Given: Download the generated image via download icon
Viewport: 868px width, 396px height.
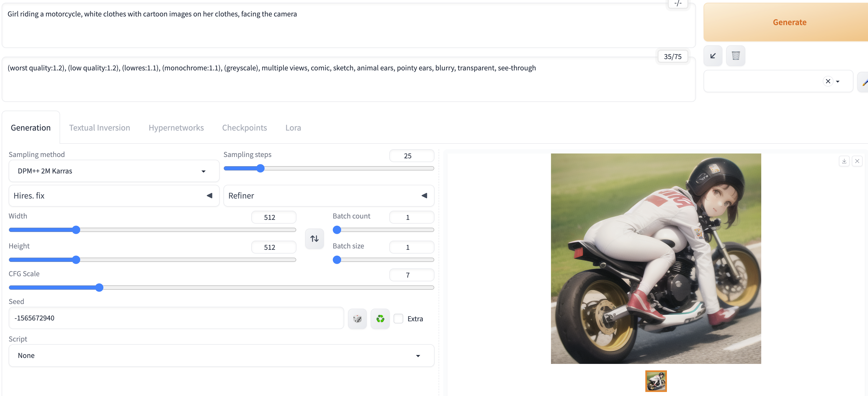Looking at the screenshot, I should click(844, 161).
